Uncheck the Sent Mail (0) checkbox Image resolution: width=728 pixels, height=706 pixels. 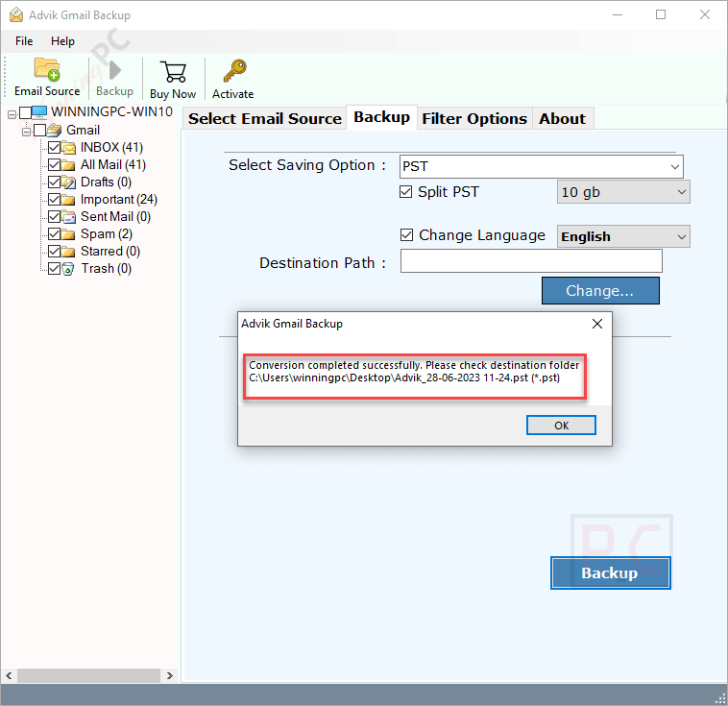[x=55, y=217]
